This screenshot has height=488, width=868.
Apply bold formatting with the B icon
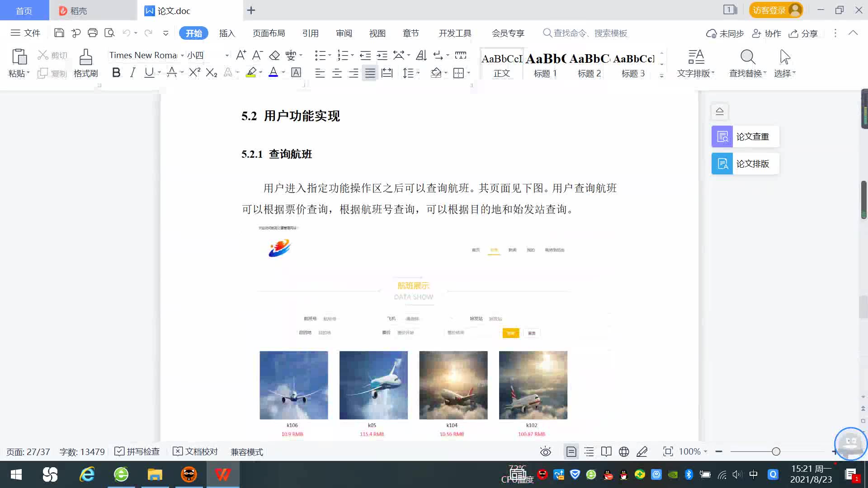(x=116, y=73)
